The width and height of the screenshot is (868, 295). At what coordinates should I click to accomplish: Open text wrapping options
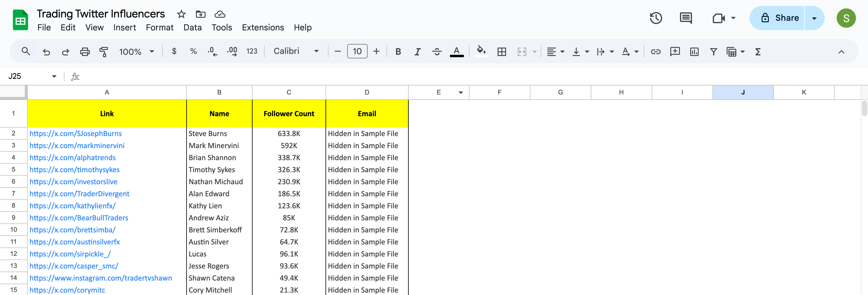click(605, 51)
